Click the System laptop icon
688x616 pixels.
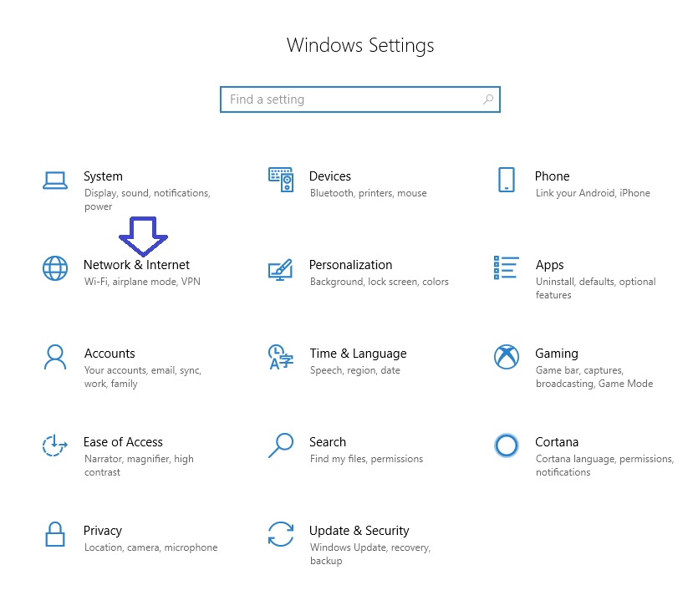55,181
